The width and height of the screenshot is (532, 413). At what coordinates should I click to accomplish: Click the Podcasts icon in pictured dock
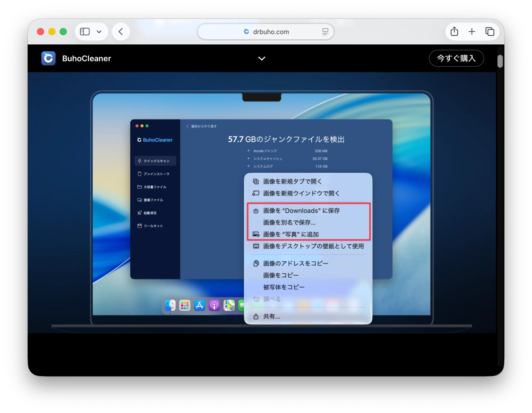coord(214,305)
